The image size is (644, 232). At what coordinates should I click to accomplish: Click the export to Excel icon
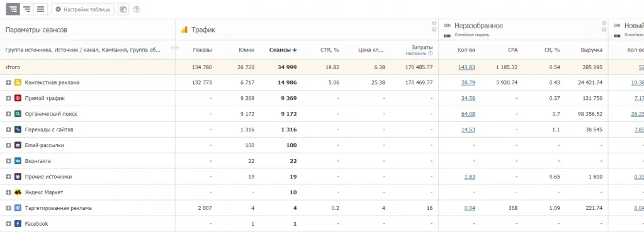click(x=123, y=9)
